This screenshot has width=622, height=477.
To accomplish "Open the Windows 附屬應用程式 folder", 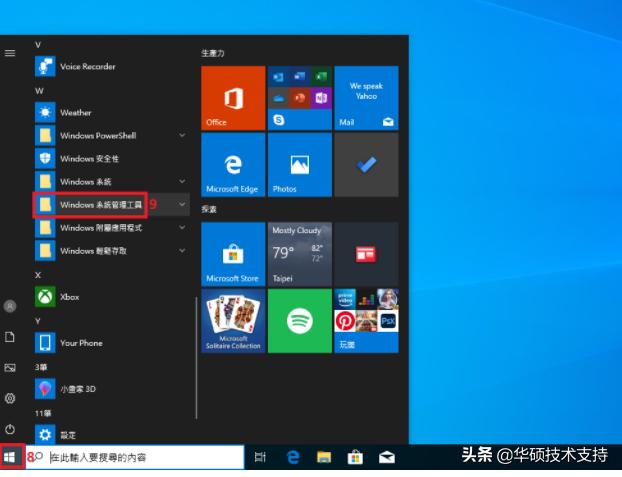I will [112, 228].
